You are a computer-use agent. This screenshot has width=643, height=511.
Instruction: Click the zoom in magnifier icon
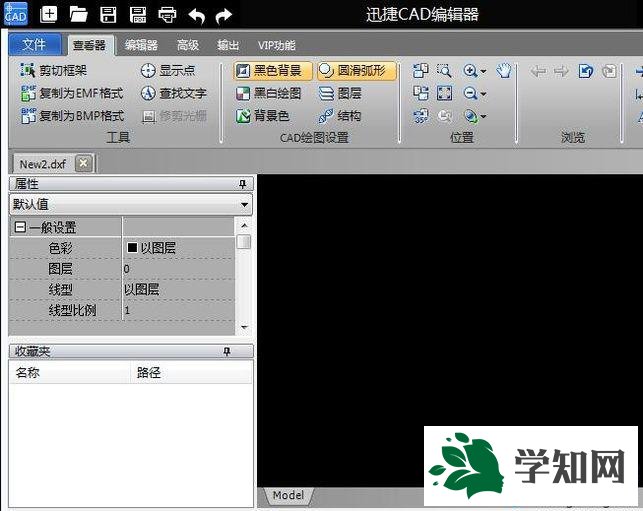(x=470, y=71)
